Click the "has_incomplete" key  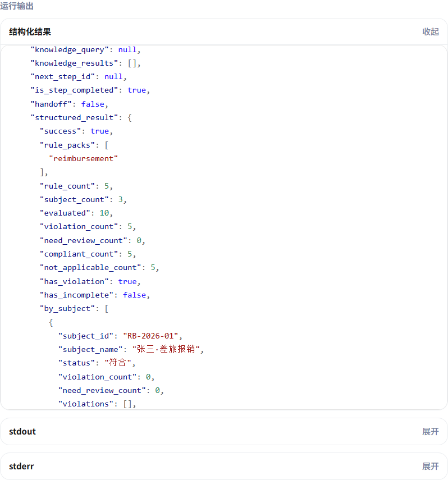[x=76, y=295]
